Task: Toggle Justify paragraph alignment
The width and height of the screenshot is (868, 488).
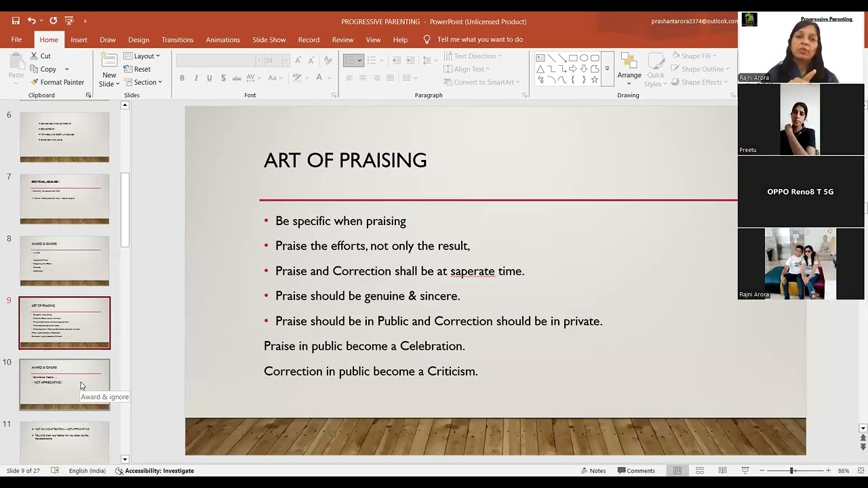Action: pos(390,78)
